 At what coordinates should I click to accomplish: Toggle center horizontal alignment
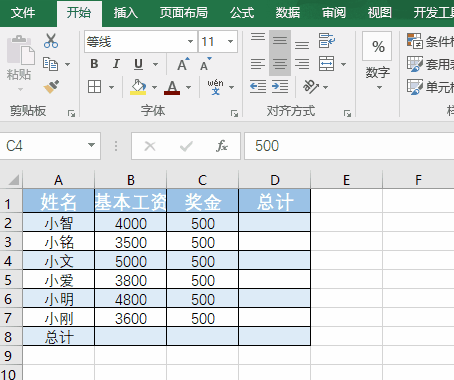tap(280, 64)
